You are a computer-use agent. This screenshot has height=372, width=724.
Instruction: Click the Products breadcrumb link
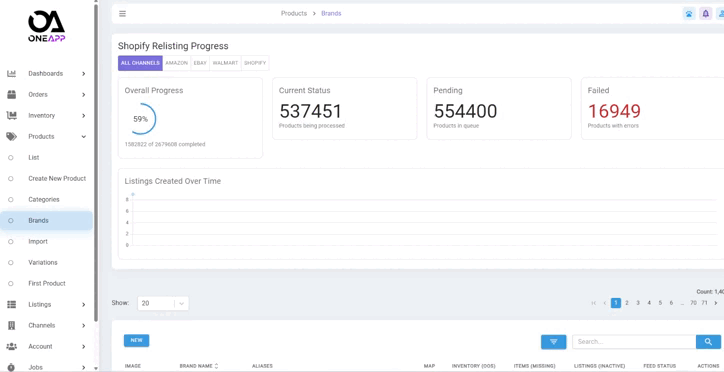294,13
